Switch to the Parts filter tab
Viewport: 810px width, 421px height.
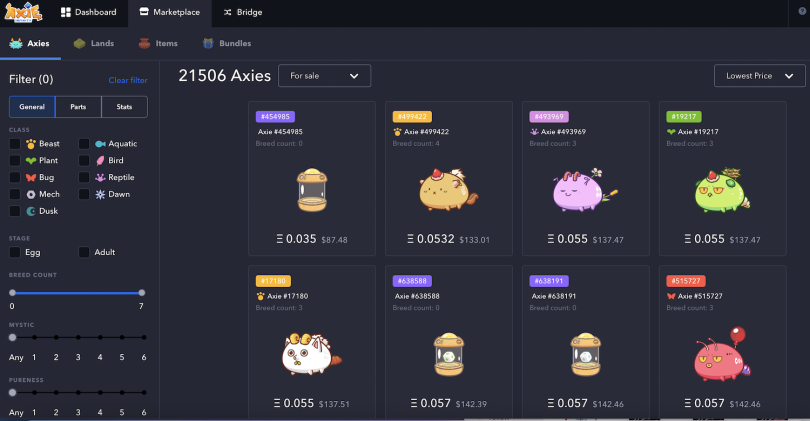click(77, 107)
